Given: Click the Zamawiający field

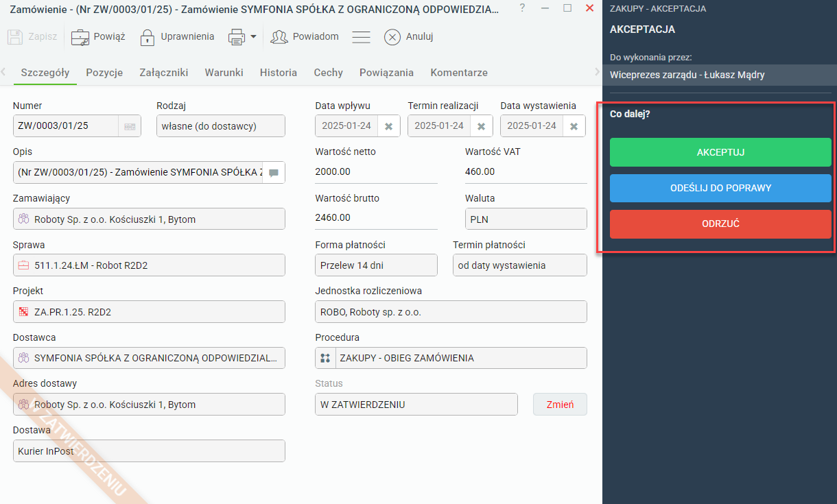Looking at the screenshot, I should click(149, 219).
